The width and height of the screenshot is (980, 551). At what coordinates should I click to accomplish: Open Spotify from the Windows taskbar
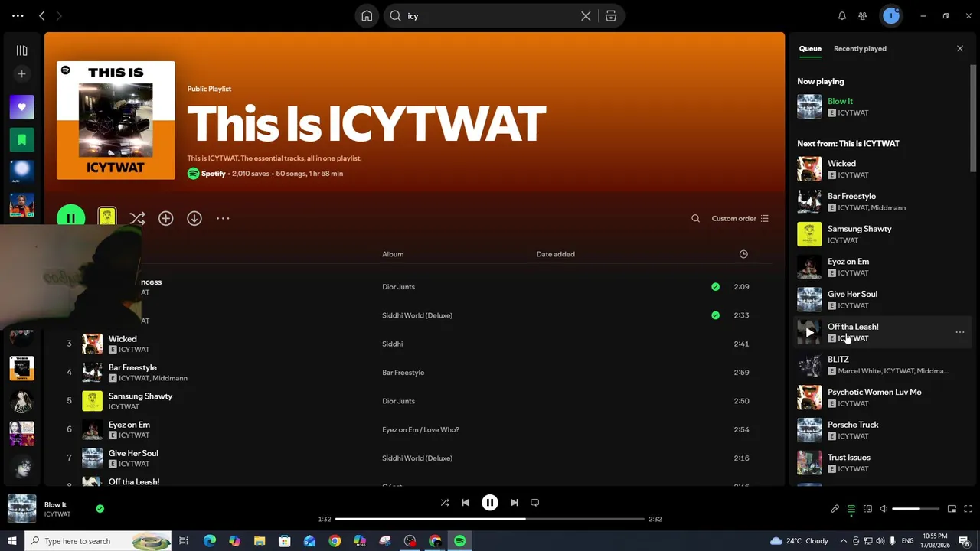point(460,541)
